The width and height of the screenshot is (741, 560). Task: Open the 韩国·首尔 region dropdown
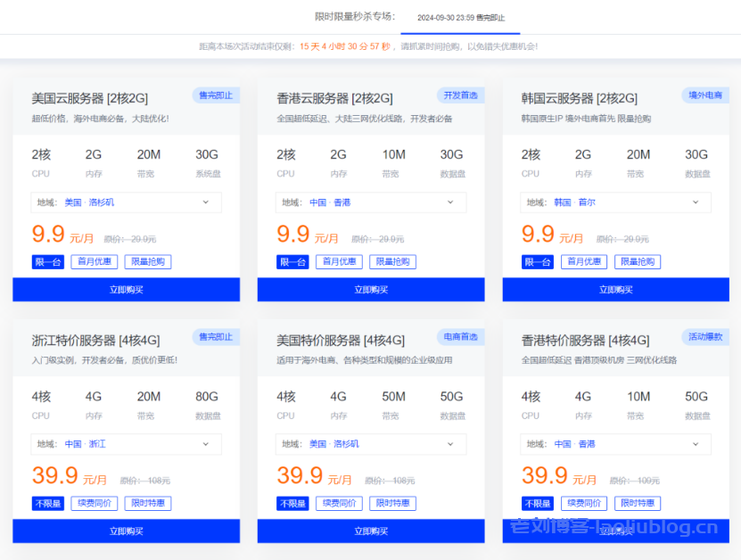615,202
